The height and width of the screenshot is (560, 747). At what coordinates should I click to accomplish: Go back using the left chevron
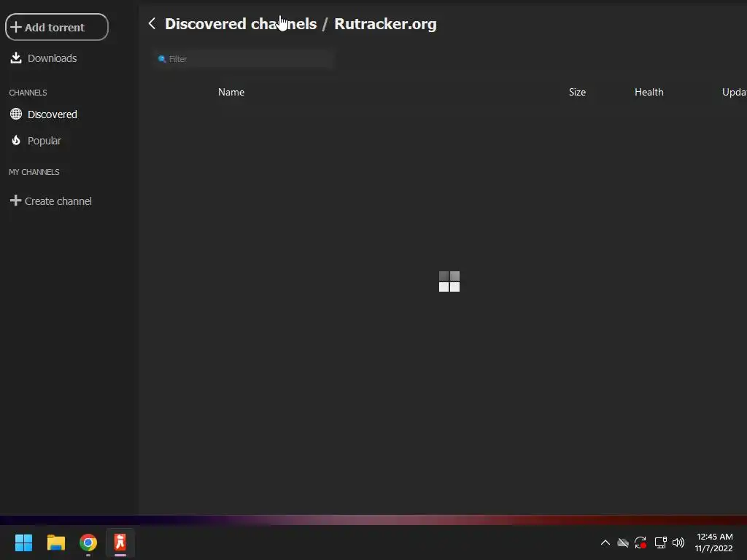tap(152, 23)
